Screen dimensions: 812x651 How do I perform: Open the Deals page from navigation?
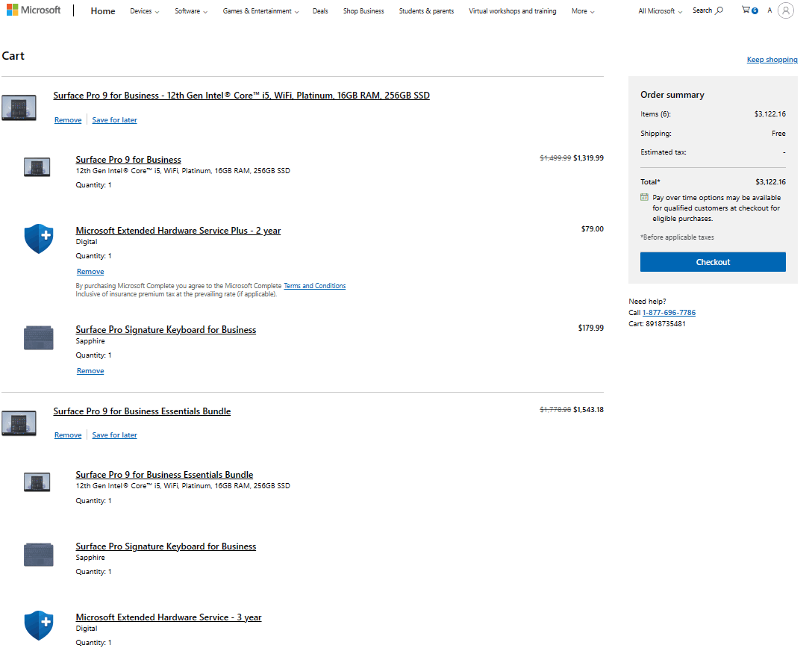pyautogui.click(x=320, y=10)
